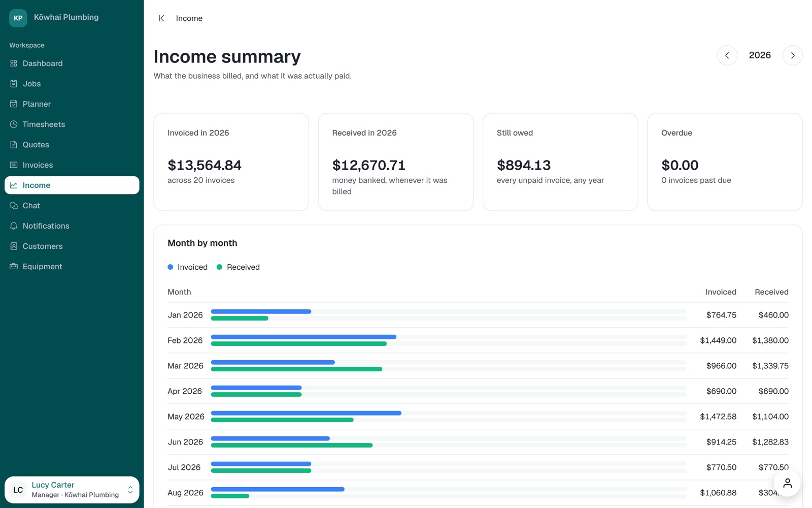This screenshot has width=812, height=508.
Task: Open the Jobs page
Action: [x=72, y=84]
